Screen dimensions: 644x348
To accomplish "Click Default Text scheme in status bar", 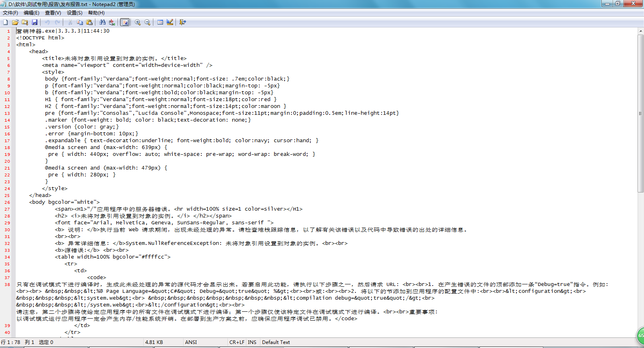I will point(276,342).
